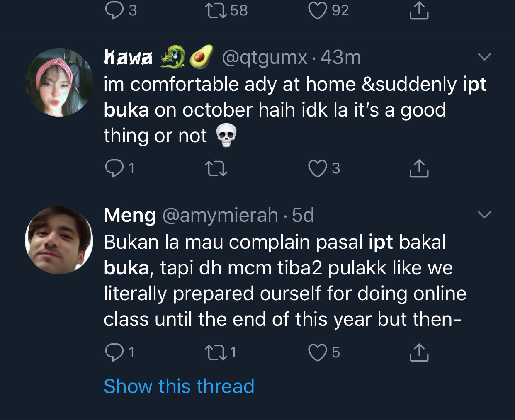Reply to Meng's tweet
Viewport: 515px width, 420px height.
click(113, 352)
